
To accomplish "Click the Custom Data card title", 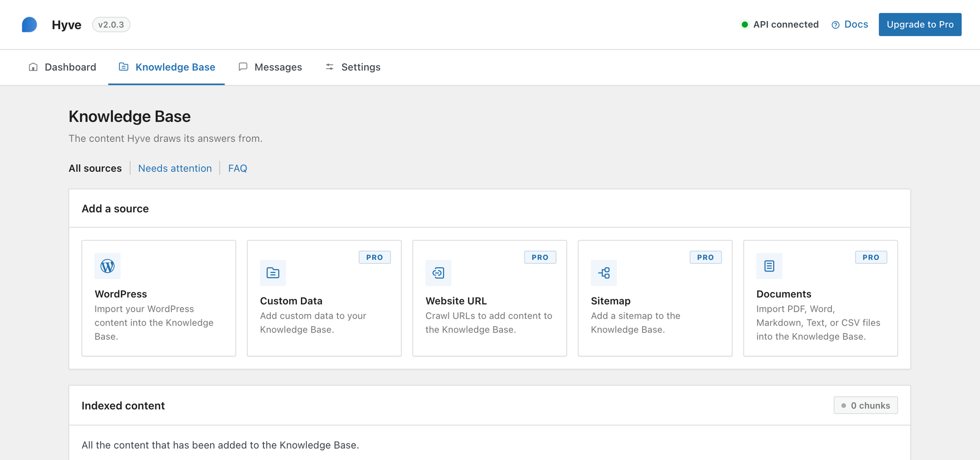I will pos(291,301).
